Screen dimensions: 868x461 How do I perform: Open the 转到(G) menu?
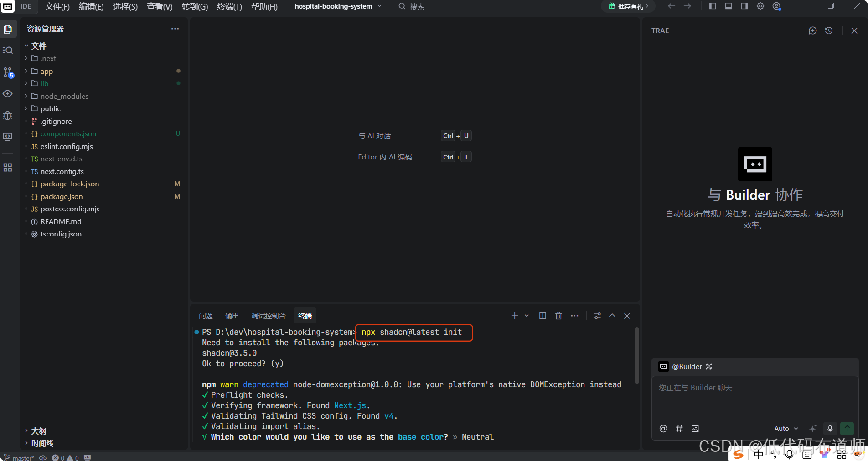coord(195,6)
